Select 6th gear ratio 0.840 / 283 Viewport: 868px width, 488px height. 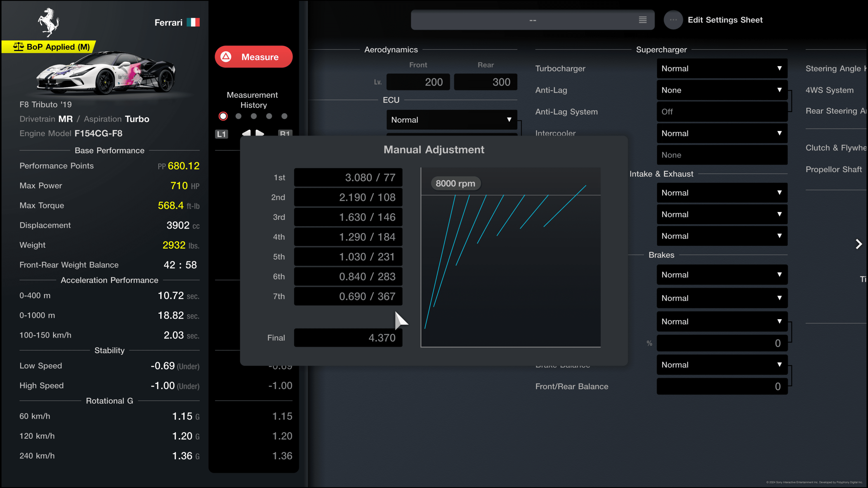(x=348, y=277)
